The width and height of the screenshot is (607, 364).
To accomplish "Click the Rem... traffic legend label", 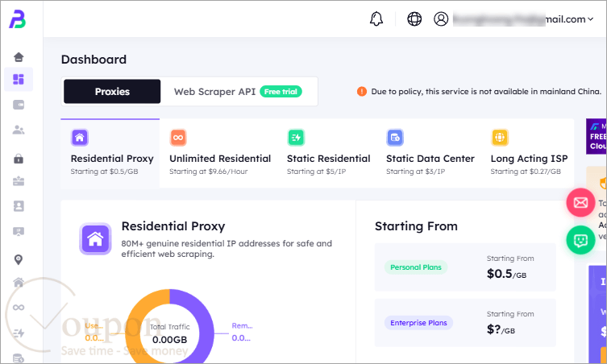I will (x=243, y=326).
